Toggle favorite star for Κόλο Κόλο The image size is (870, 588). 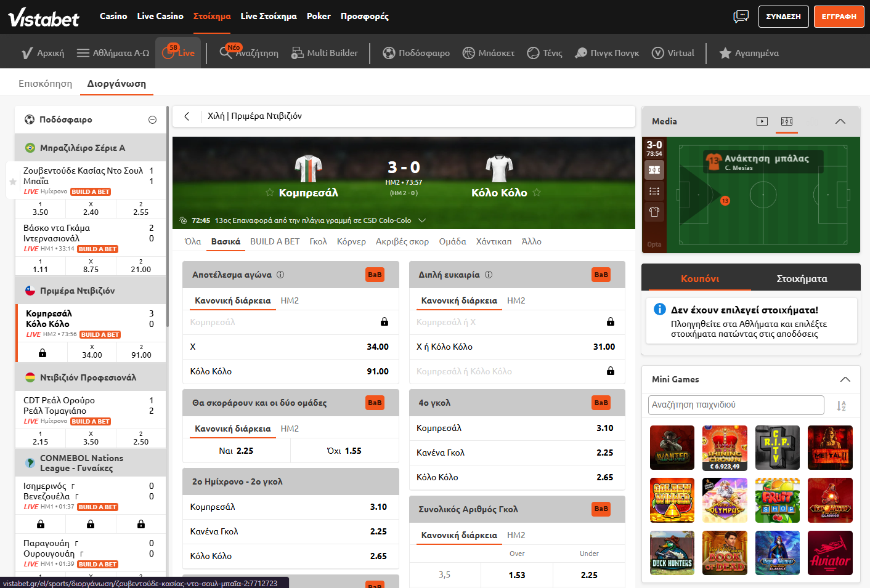(537, 193)
